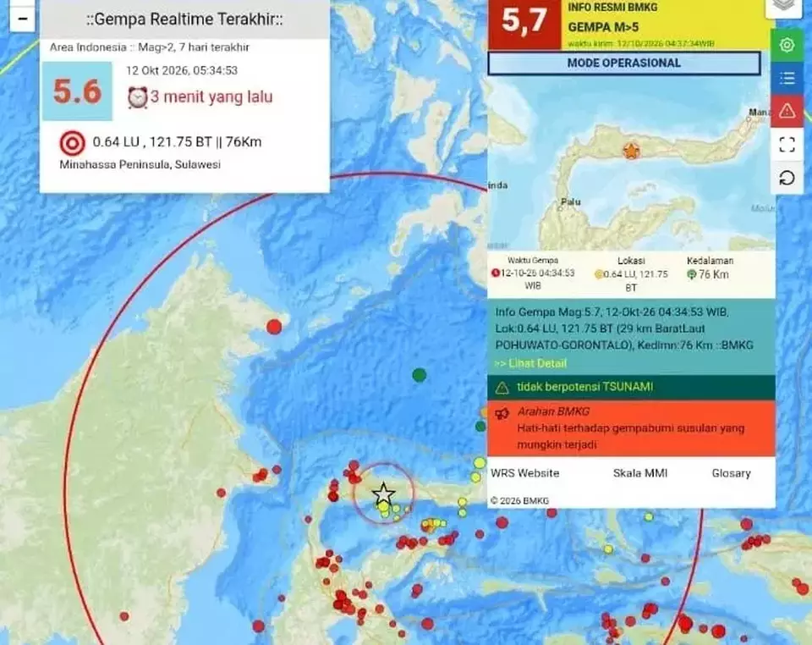Zoom out the map with minus button

[x=22, y=19]
